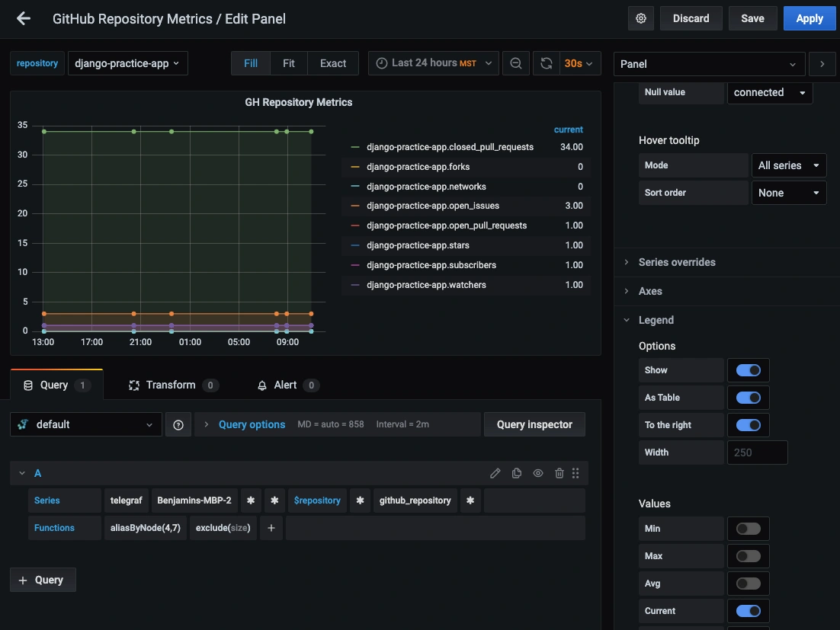Image resolution: width=840 pixels, height=630 pixels.
Task: Toggle the legend As Table switch
Action: coord(749,398)
